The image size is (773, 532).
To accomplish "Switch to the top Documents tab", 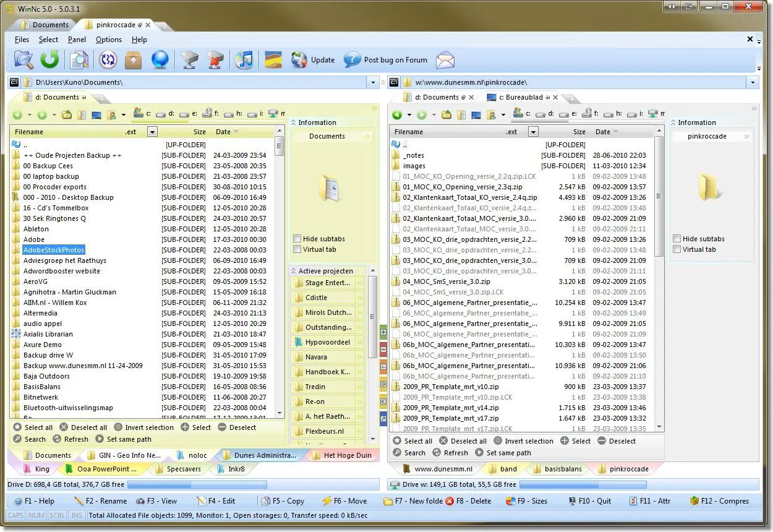I will pos(45,25).
